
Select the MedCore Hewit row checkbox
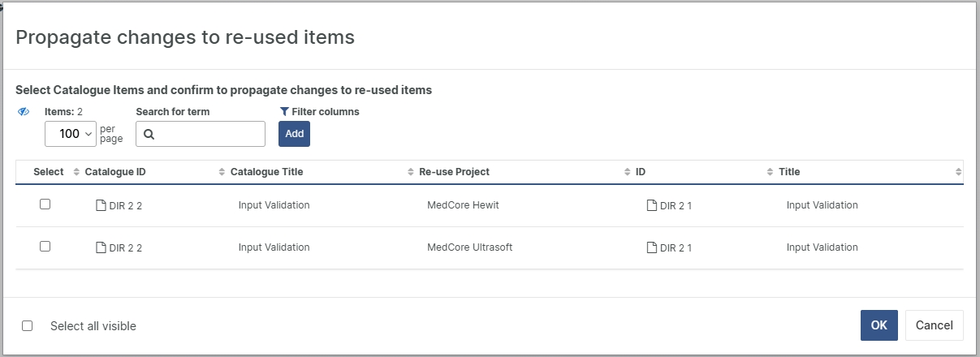(45, 204)
